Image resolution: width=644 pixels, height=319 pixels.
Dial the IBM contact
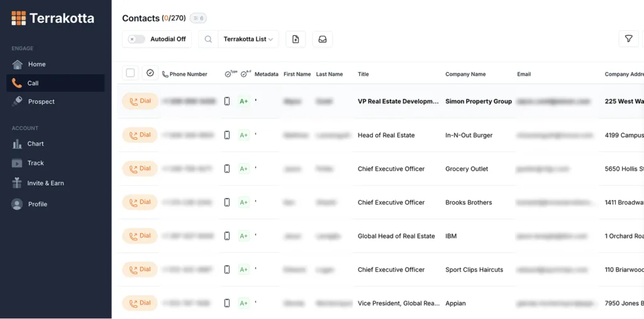click(x=140, y=236)
